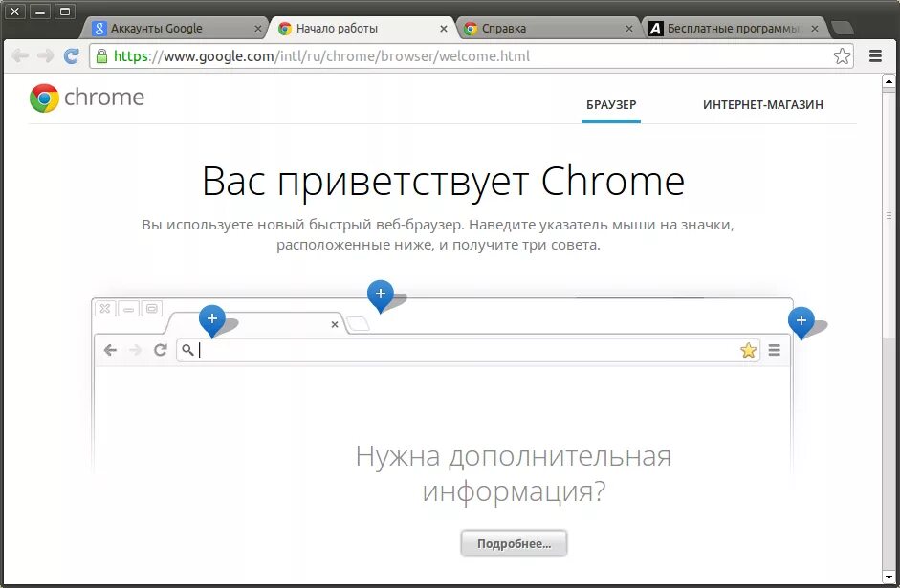Image resolution: width=900 pixels, height=588 pixels.
Task: Click the vertical scrollbar thumb
Action: [x=889, y=215]
